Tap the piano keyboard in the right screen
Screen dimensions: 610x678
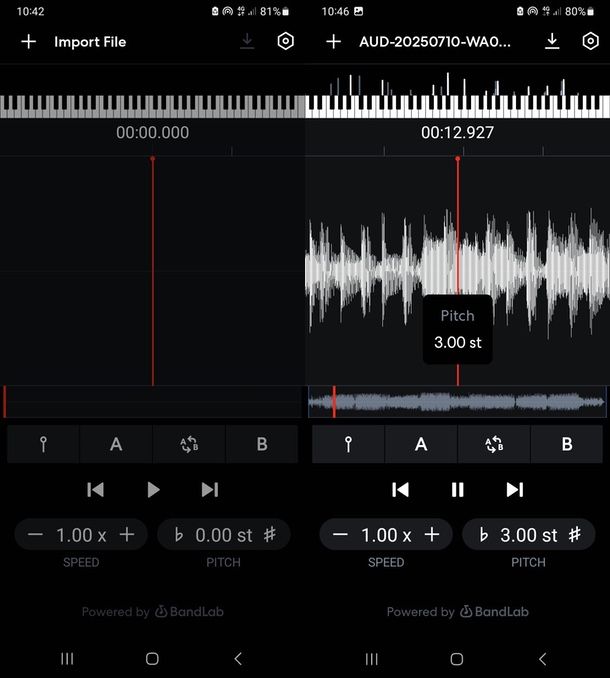pos(457,106)
